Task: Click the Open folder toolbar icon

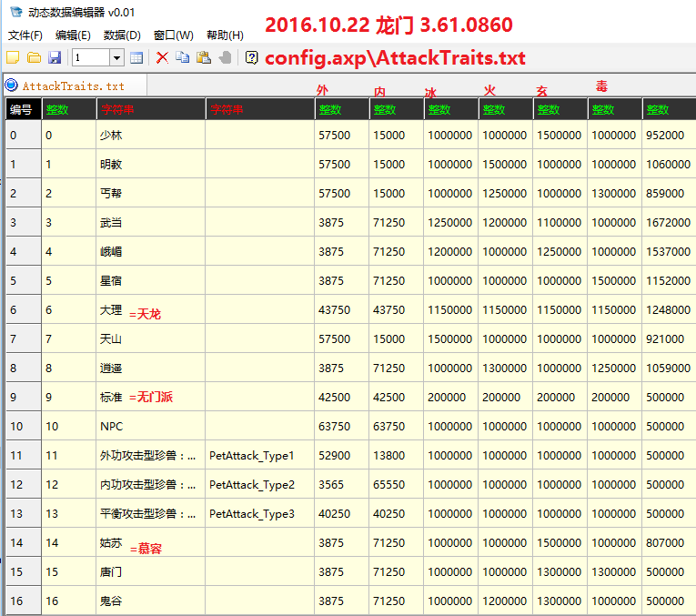Action: point(34,57)
